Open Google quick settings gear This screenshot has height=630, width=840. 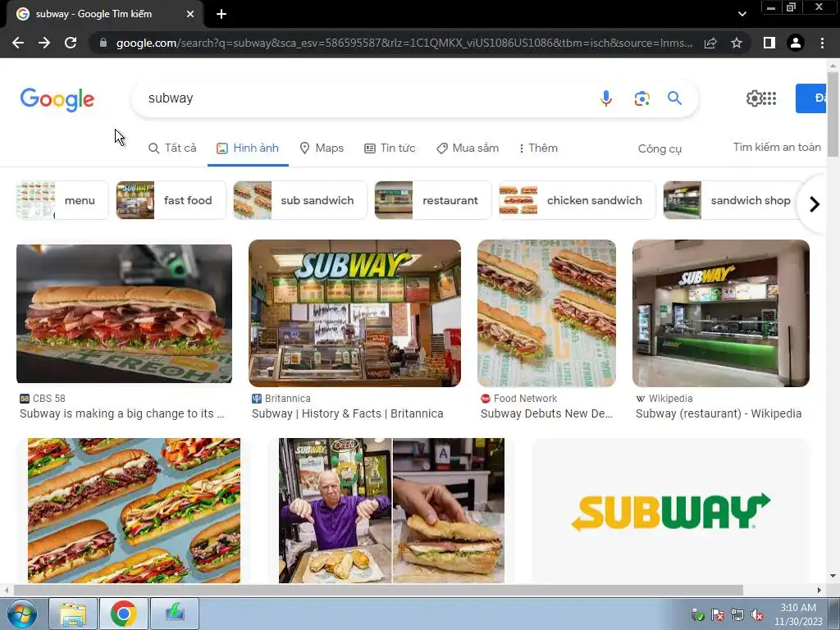tap(754, 98)
